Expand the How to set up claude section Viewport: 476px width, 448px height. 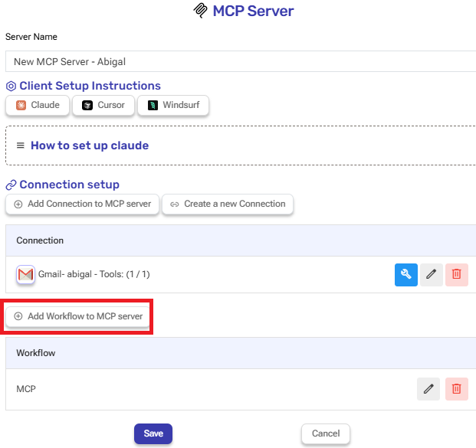tap(89, 146)
